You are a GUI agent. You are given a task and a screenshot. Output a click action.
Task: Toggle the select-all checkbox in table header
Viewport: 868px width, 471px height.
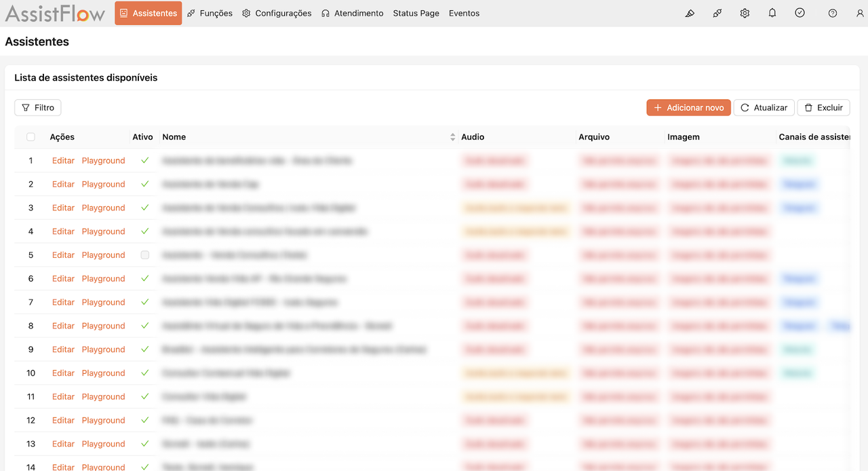(31, 137)
